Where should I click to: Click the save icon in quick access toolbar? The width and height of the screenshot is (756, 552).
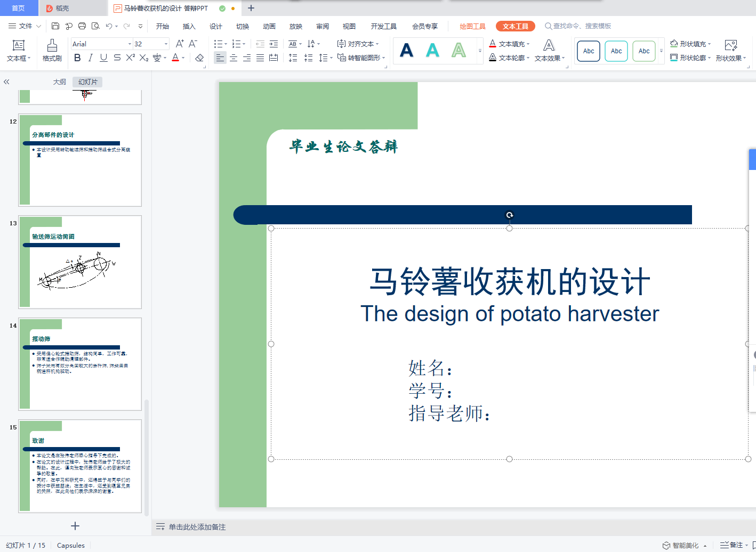click(55, 26)
